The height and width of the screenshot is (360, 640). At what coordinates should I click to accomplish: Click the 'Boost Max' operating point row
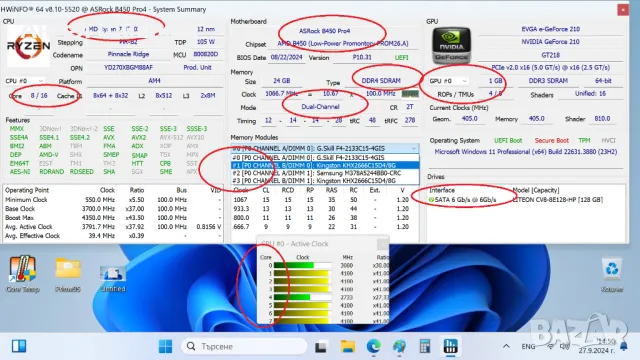[113, 218]
